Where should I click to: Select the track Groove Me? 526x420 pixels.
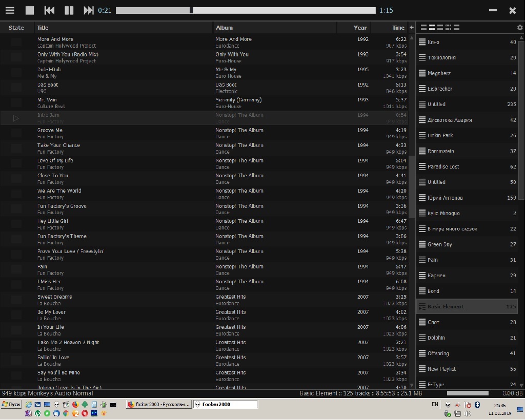(x=204, y=133)
